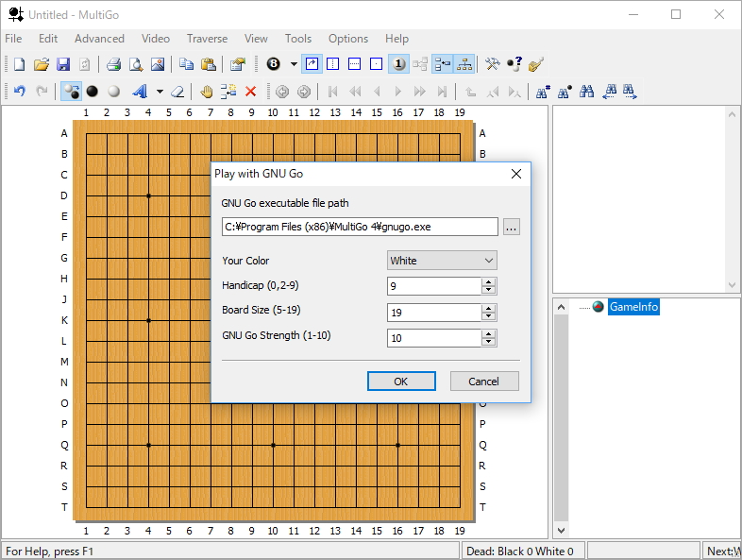The height and width of the screenshot is (560, 742).
Task: Click the Open file folder icon
Action: tap(41, 64)
